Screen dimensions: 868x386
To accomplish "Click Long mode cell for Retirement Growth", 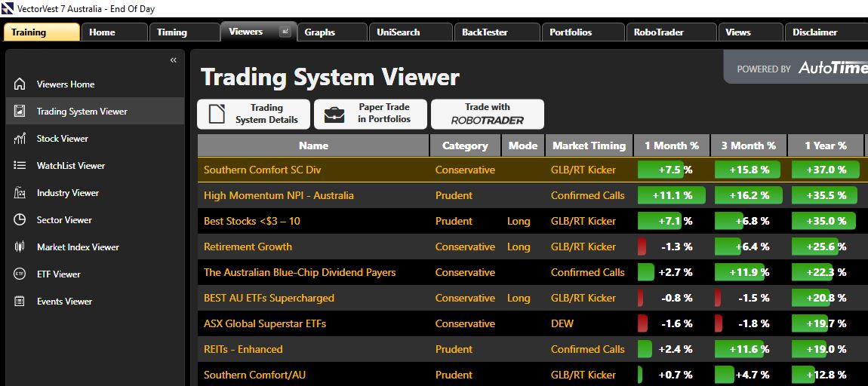I will (518, 247).
